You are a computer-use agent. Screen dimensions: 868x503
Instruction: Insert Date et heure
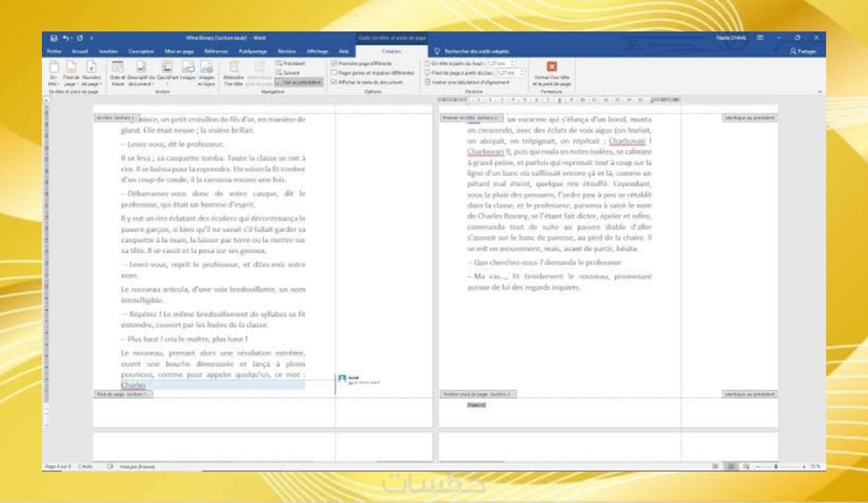117,72
